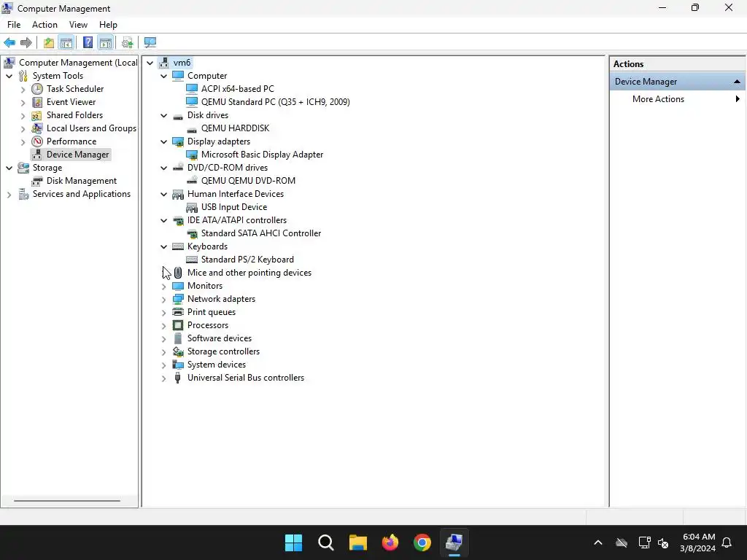Open the notifications bell
The image size is (747, 560).
click(x=727, y=542)
